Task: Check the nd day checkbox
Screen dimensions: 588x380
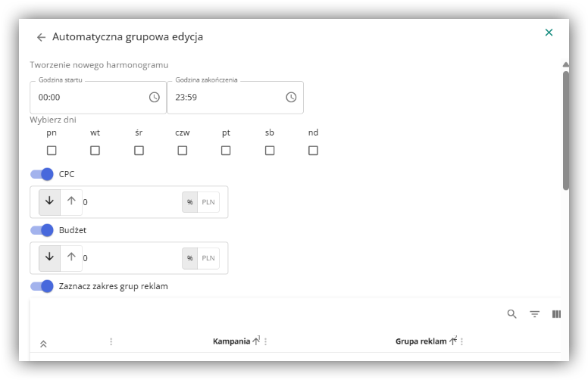Action: coord(313,151)
